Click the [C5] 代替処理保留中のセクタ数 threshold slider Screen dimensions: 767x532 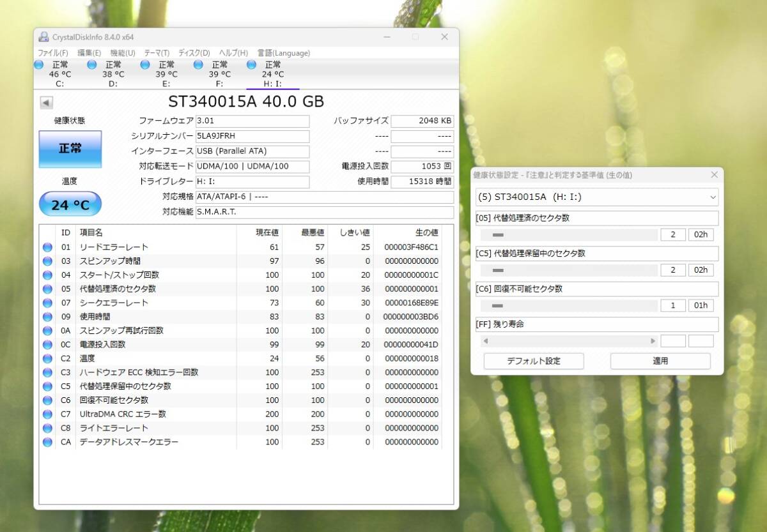(x=569, y=270)
